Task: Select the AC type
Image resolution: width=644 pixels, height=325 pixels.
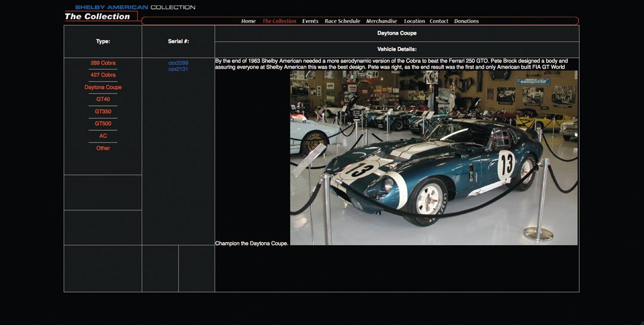Action: point(103,135)
